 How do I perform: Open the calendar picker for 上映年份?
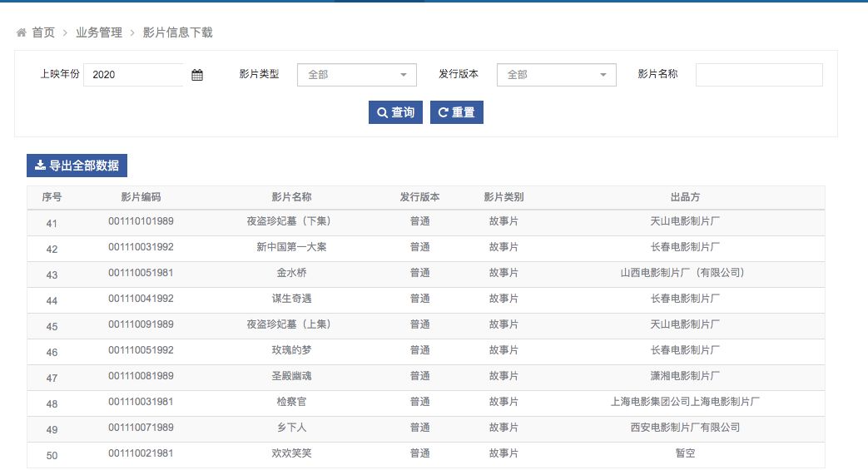(x=197, y=75)
